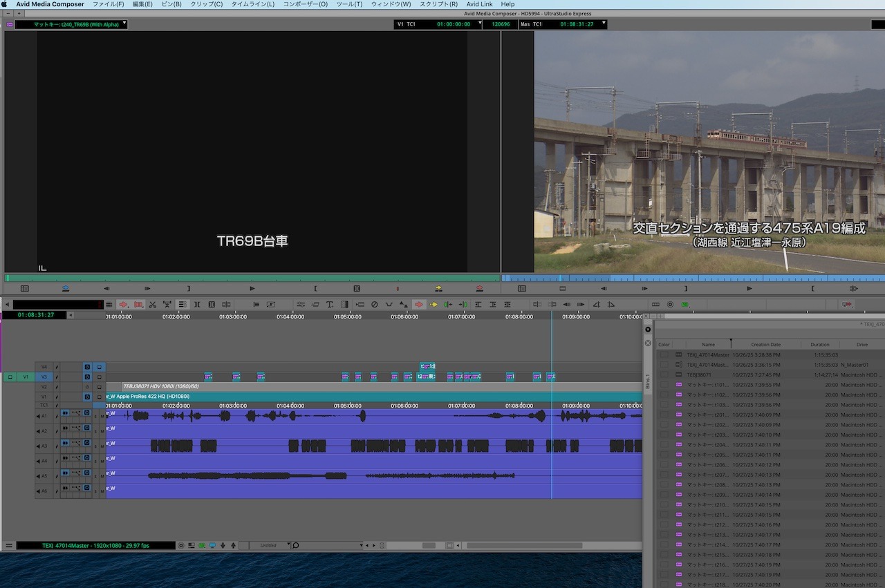This screenshot has height=588, width=885.
Task: Open the クリップ(C) menu
Action: 206,4
